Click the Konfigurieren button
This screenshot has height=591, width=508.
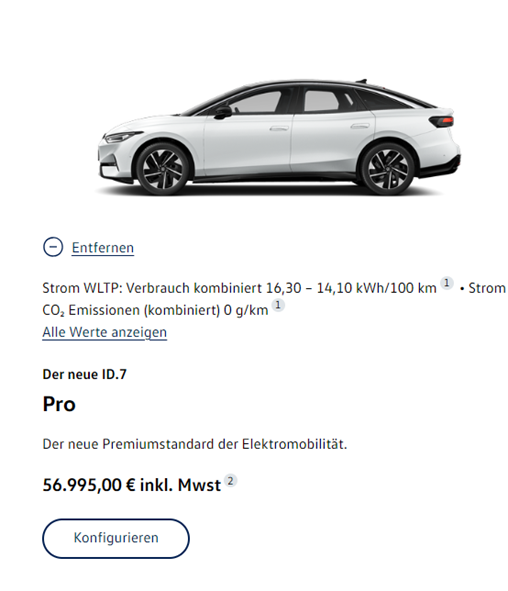tap(116, 538)
